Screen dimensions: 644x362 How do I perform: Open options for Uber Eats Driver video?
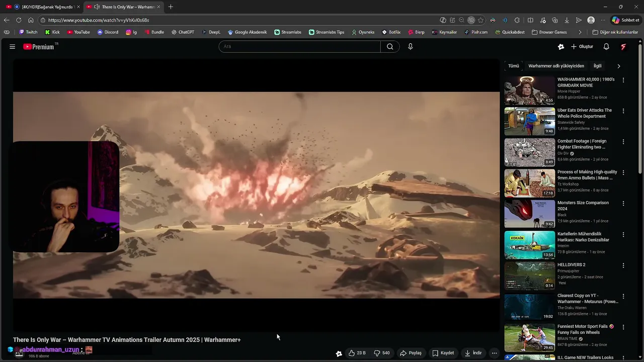pyautogui.click(x=623, y=111)
